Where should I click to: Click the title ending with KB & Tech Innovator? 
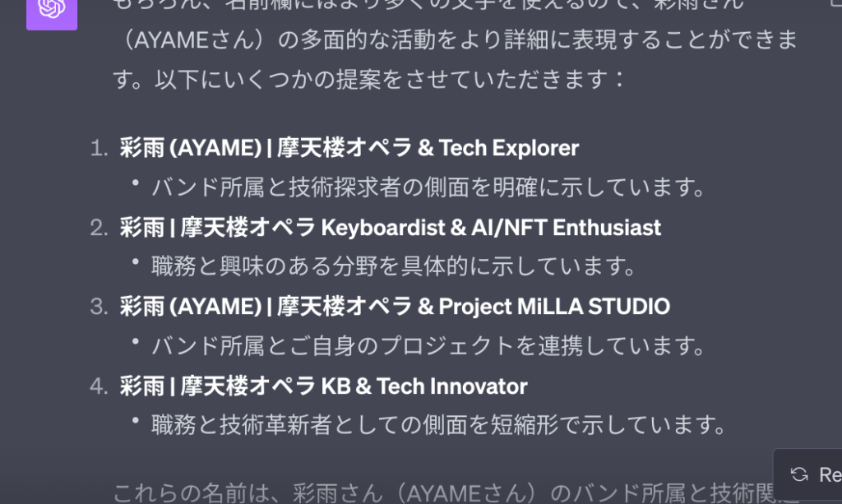point(323,386)
